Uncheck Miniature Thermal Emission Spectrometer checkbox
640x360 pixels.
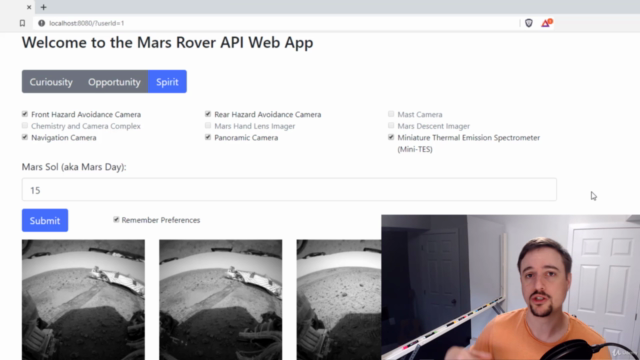coord(391,137)
